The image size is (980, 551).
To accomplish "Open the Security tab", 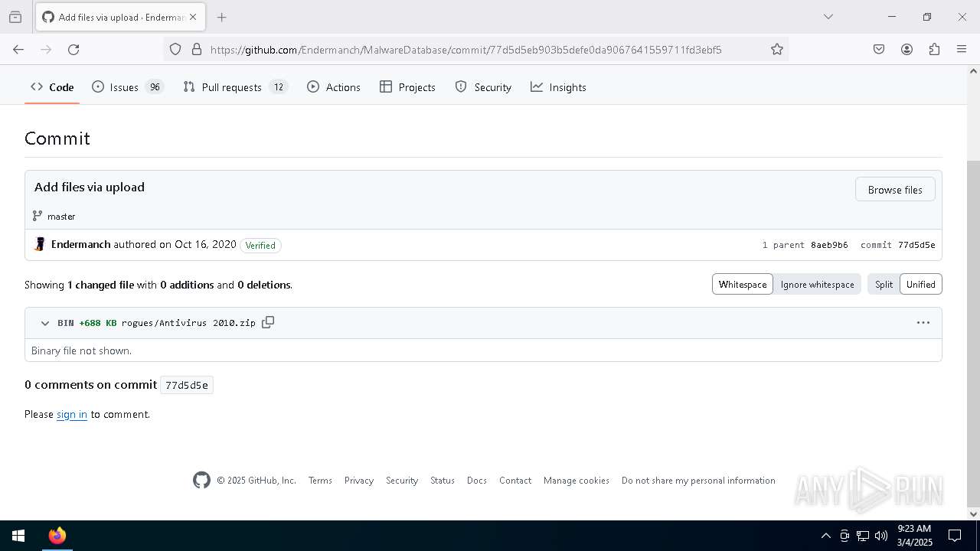I will tap(483, 87).
